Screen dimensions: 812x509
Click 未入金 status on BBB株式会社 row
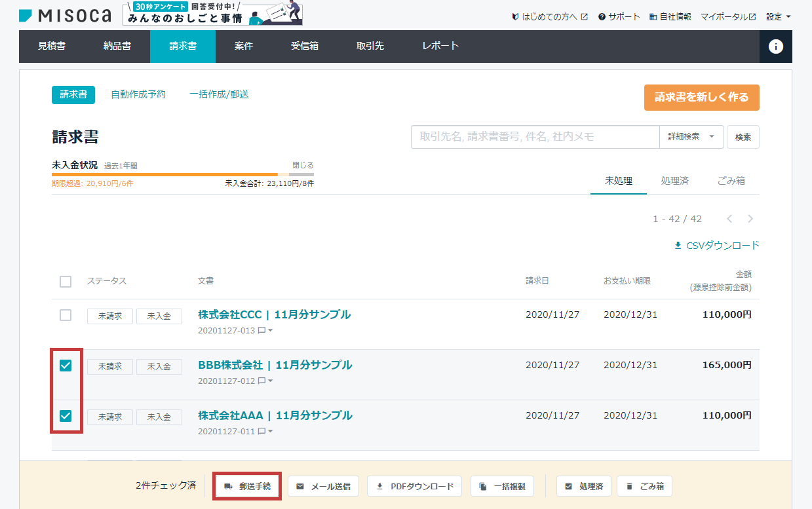coord(159,367)
